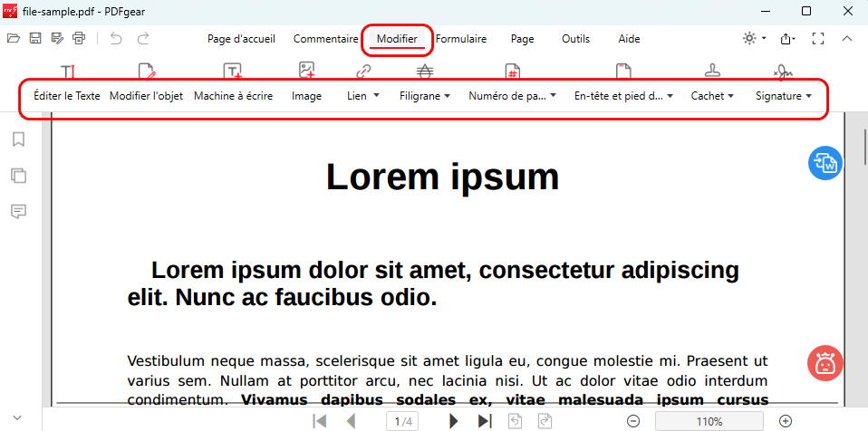This screenshot has height=431, width=868.
Task: Open the bookmarks panel icon
Action: (x=19, y=139)
